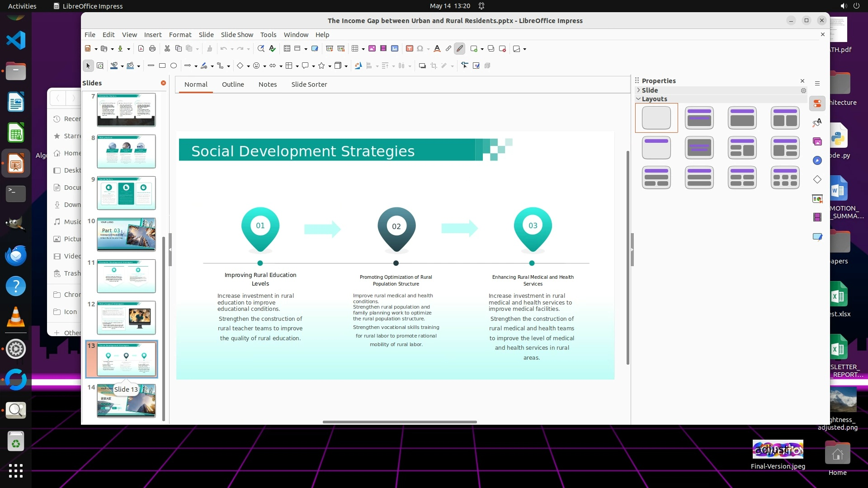Toggle the Display Grid button
Image resolution: width=868 pixels, height=488 pixels.
(x=287, y=49)
